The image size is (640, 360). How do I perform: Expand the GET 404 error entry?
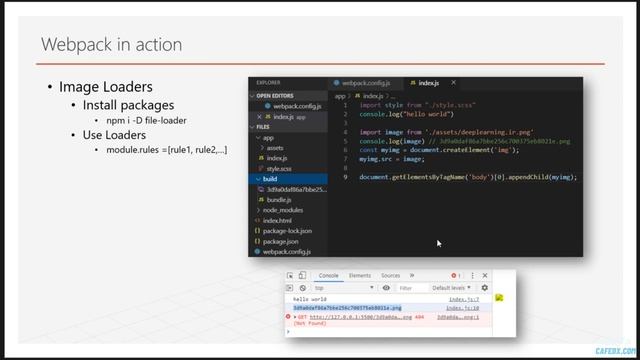(295, 317)
